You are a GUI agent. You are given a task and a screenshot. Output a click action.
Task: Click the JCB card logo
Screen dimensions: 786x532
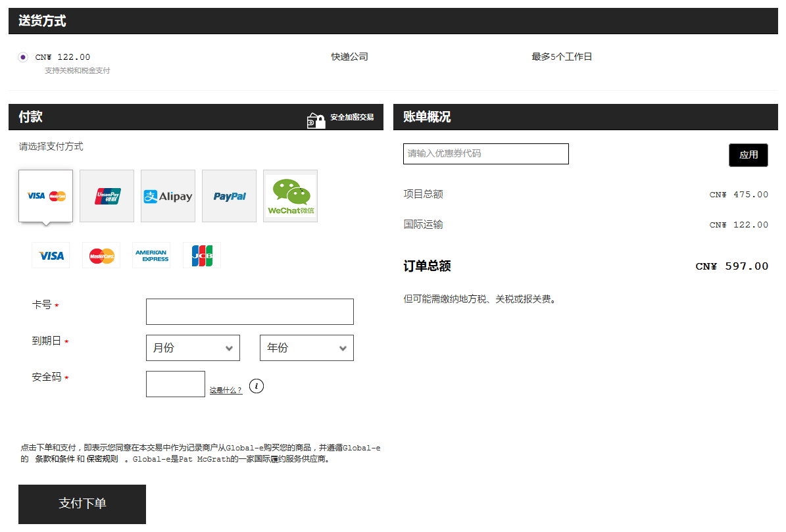coord(202,255)
